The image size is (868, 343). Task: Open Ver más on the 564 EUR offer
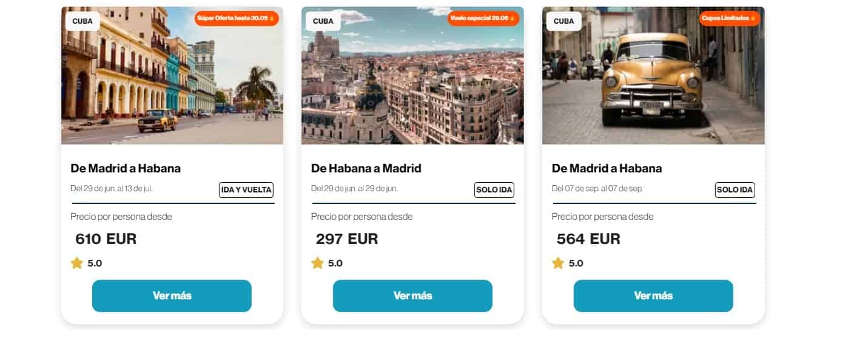coord(653,296)
